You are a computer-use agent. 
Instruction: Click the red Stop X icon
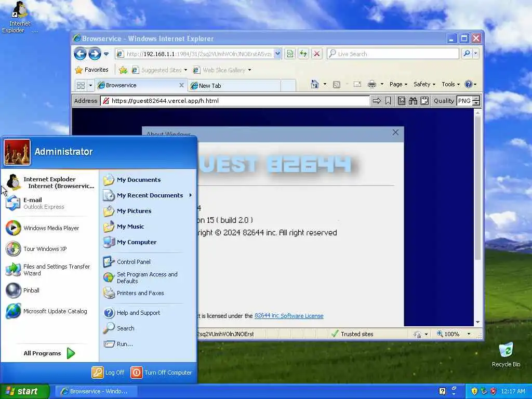tap(316, 54)
